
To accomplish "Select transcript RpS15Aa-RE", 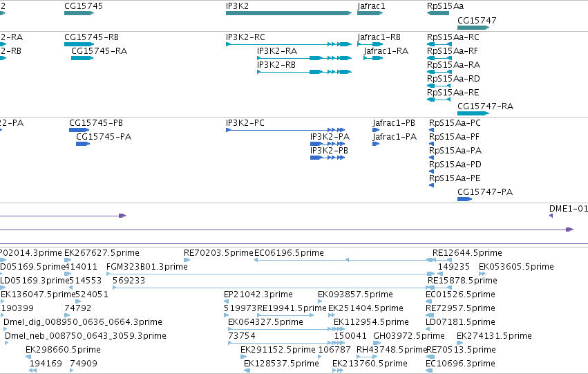I will point(453,93).
